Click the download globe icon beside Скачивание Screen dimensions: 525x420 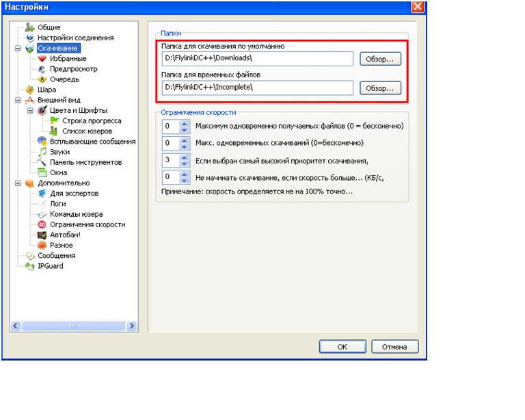click(30, 49)
